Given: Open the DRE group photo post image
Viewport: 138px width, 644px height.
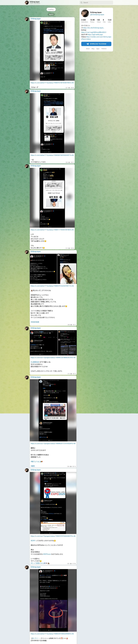Looking at the screenshot, I should click(53, 410).
